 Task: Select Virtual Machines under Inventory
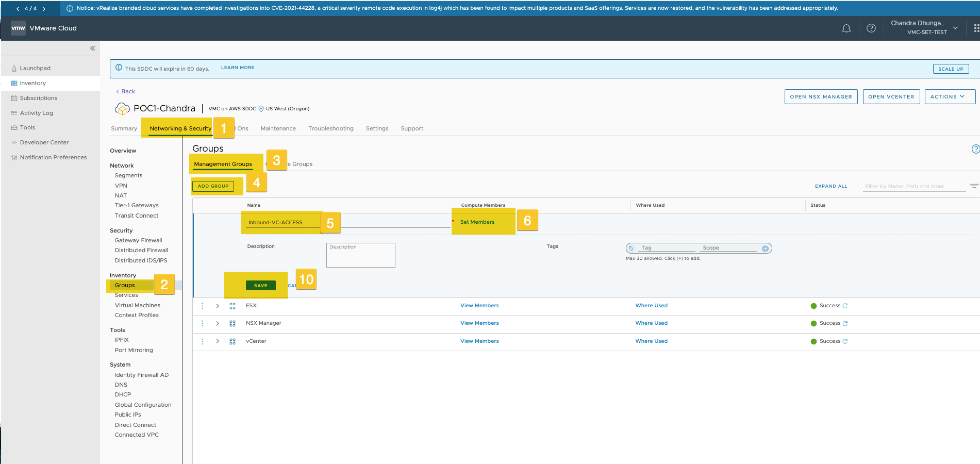(137, 305)
